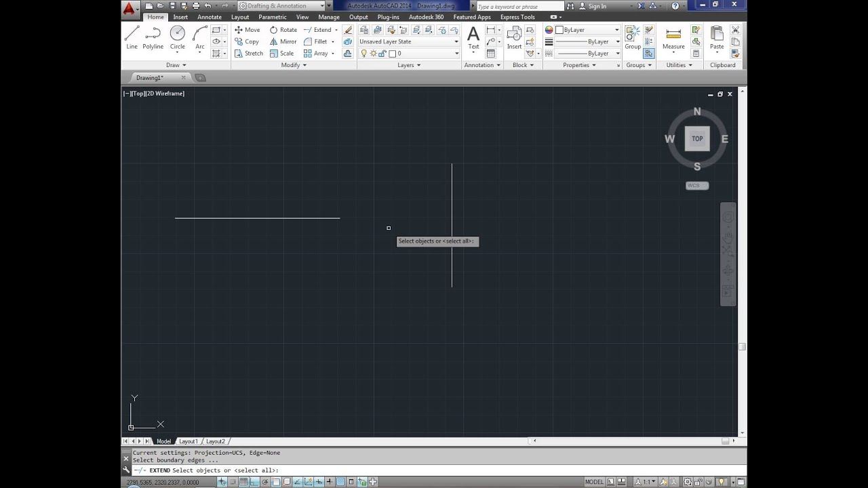Expand the Draw panel
868x488 pixels.
[x=176, y=65]
